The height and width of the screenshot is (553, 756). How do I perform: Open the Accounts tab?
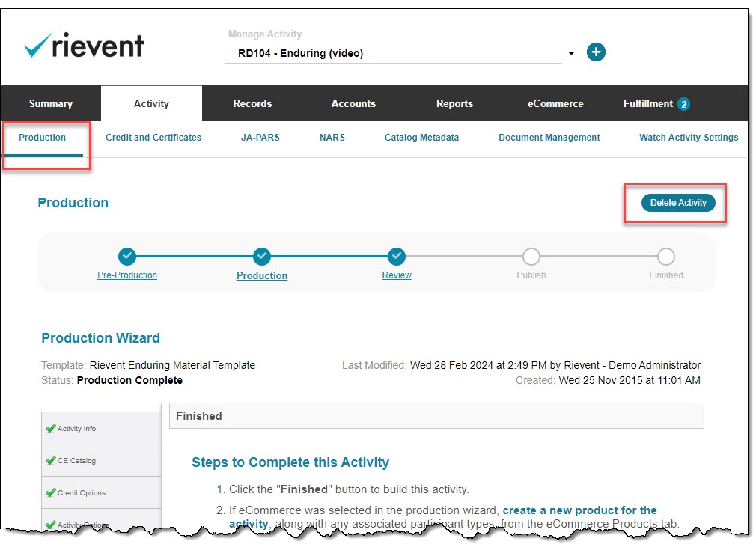353,104
